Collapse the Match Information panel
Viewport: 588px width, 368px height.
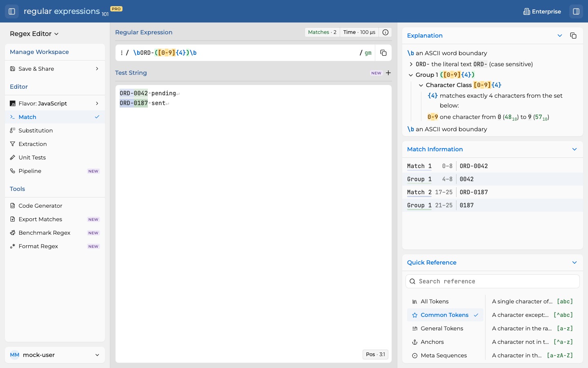[575, 149]
